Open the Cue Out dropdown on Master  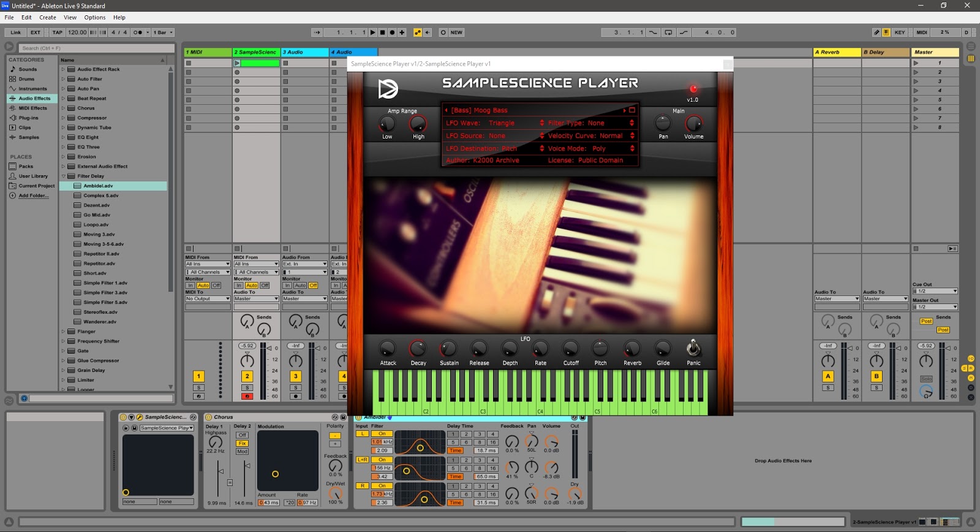point(935,291)
